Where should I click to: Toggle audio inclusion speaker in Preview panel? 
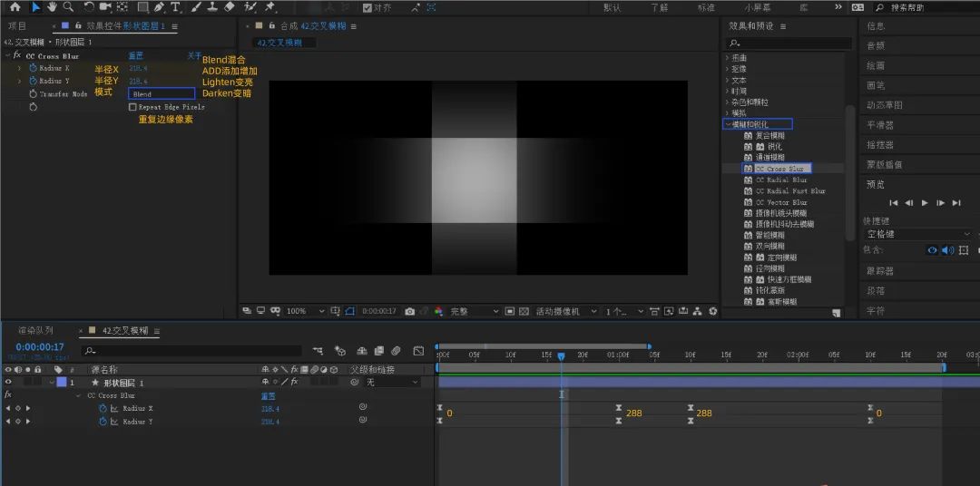(946, 250)
